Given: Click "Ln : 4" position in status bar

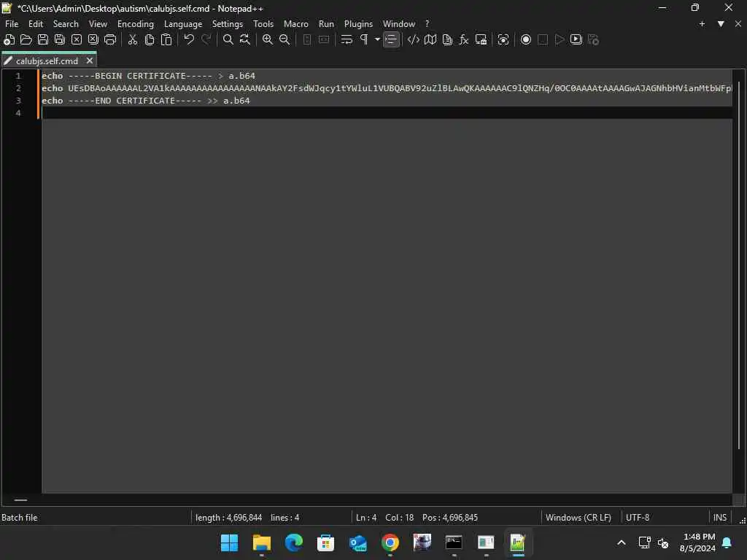Looking at the screenshot, I should (366, 518).
